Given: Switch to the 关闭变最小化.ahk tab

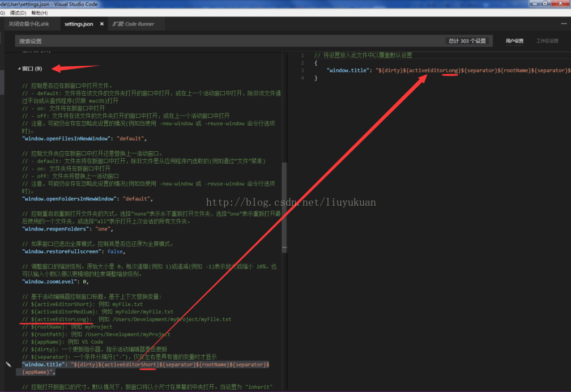Looking at the screenshot, I should point(29,24).
